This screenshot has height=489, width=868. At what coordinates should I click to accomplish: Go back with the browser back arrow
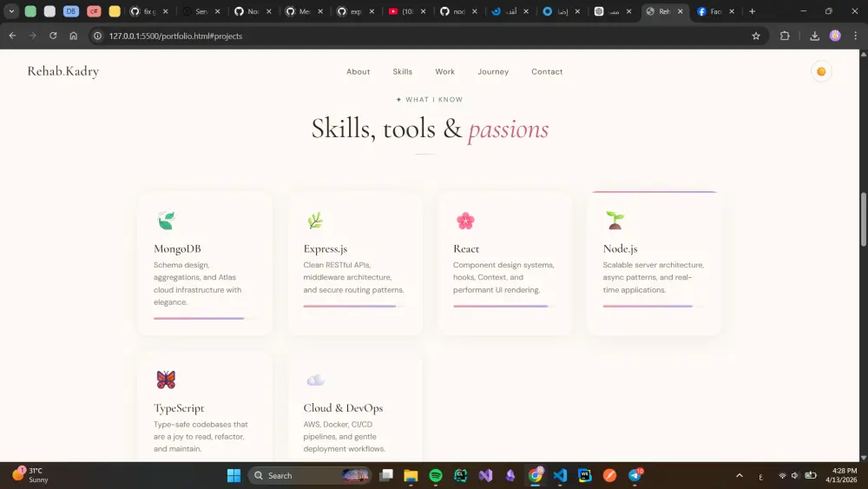click(12, 36)
